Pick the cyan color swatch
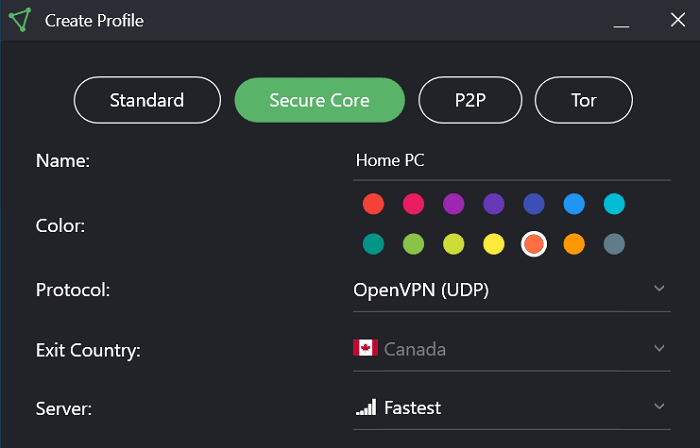Viewport: 700px width, 448px height. (614, 204)
